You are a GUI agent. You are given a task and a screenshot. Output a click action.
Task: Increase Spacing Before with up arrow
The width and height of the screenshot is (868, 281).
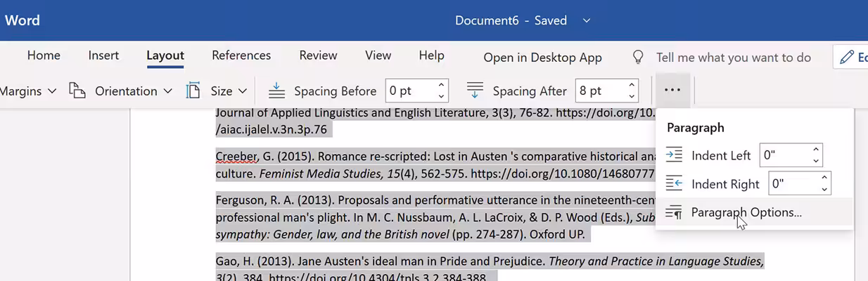point(442,86)
